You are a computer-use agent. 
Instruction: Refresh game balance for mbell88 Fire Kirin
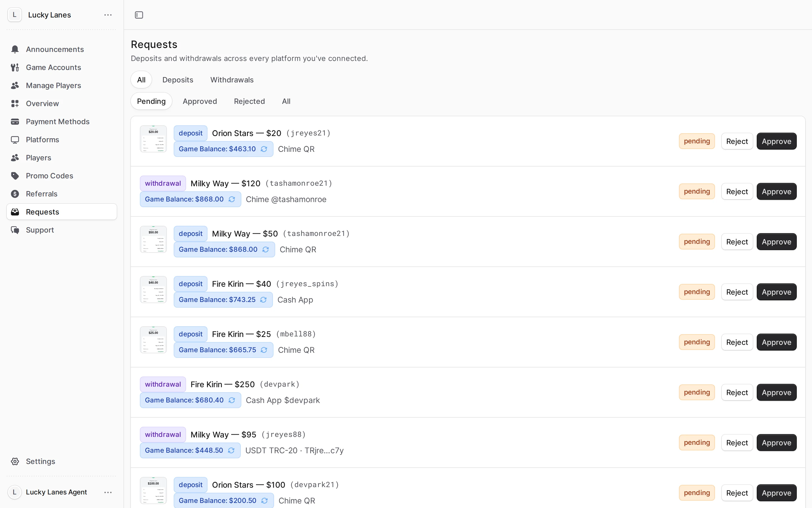(264, 350)
